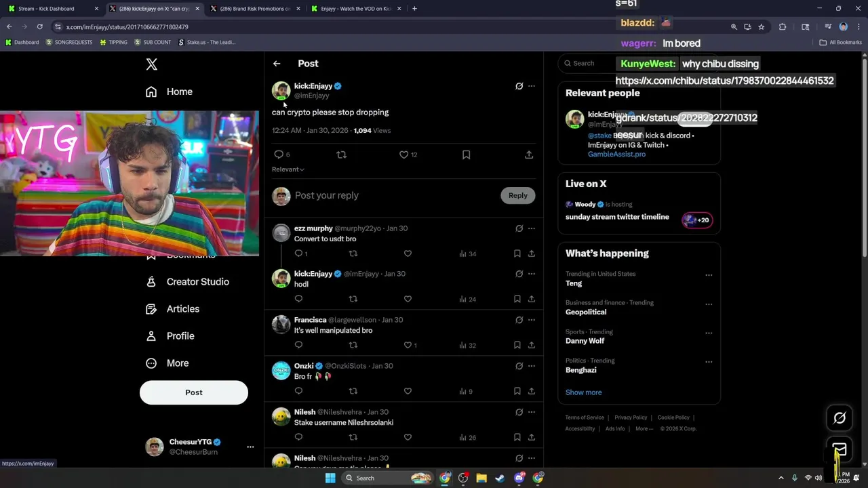Bookmark ezz murphy's reply
The height and width of the screenshot is (488, 868).
pyautogui.click(x=517, y=253)
